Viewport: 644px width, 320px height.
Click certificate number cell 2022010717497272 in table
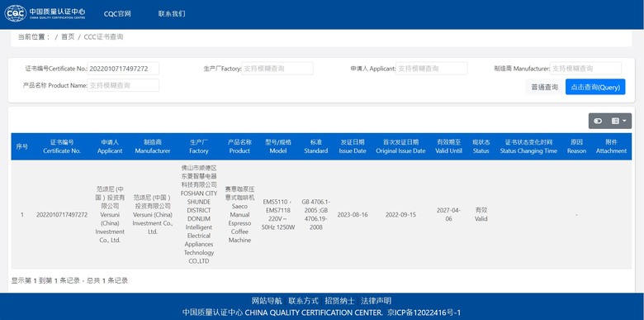tap(62, 215)
